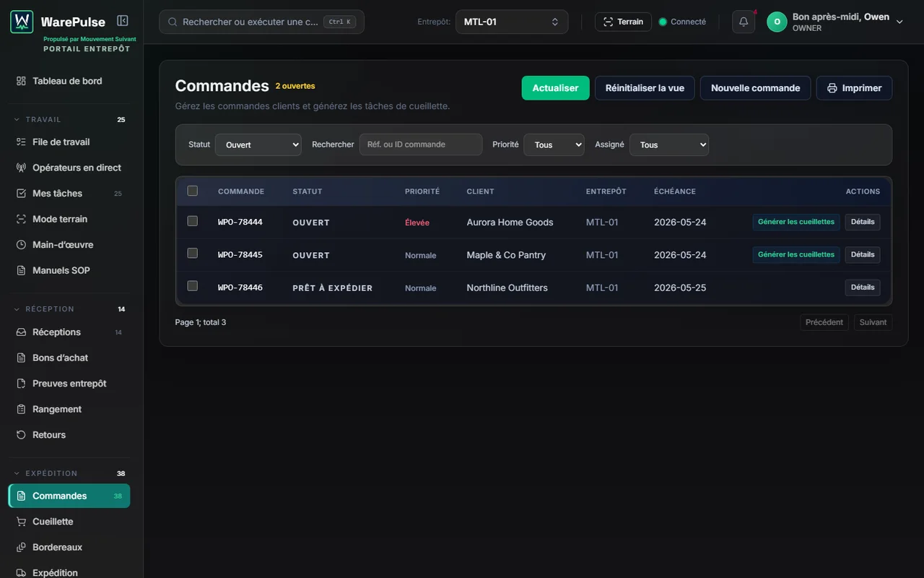924x578 pixels.
Task: Click Mode terrain scanner icon
Action: click(x=21, y=219)
